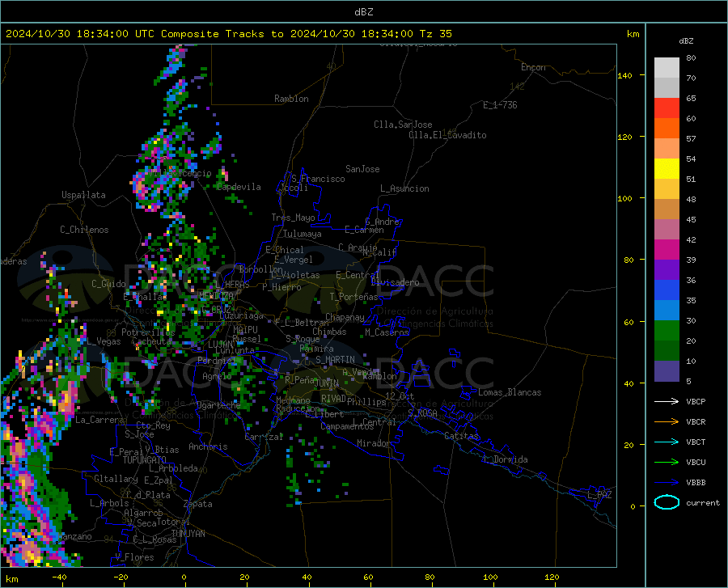This screenshot has height=588, width=728.
Task: Pick the magenta swatch in the dBZ scale
Action: (x=667, y=250)
